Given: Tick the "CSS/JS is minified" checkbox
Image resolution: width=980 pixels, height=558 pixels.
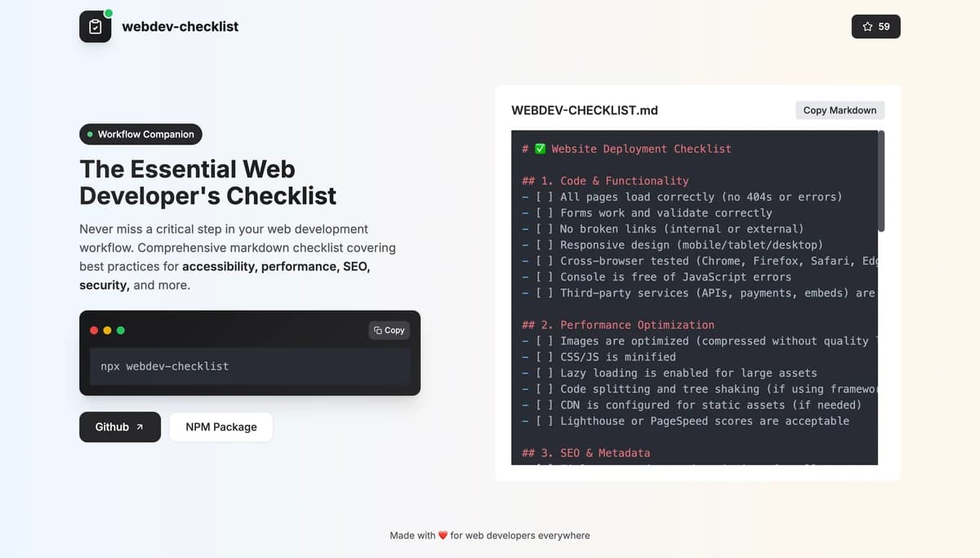Looking at the screenshot, I should pos(544,357).
